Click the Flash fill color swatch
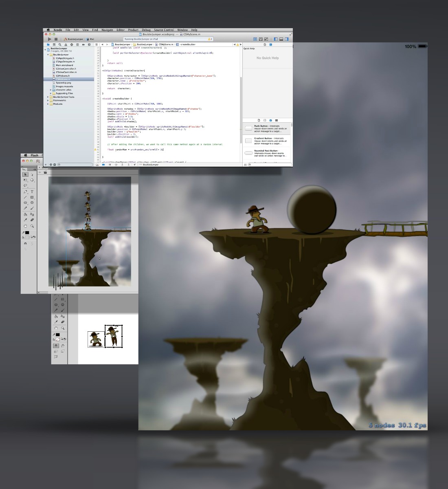This screenshot has height=489, width=448. (27, 237)
